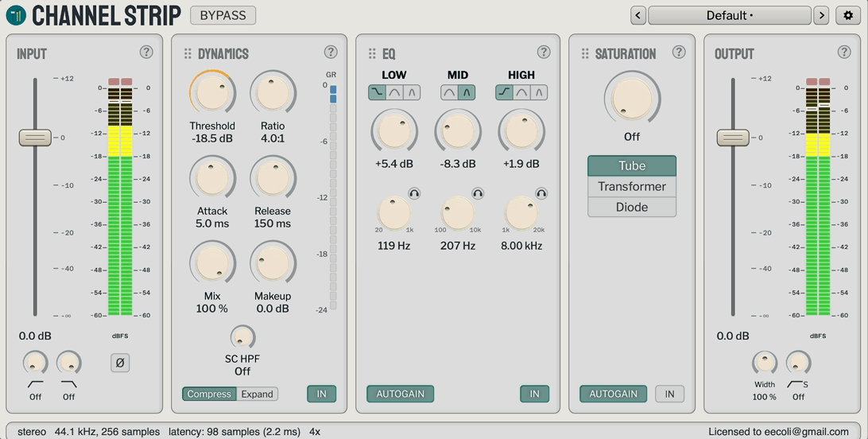Toggle input phase invert button
This screenshot has height=439, width=868.
[x=119, y=363]
